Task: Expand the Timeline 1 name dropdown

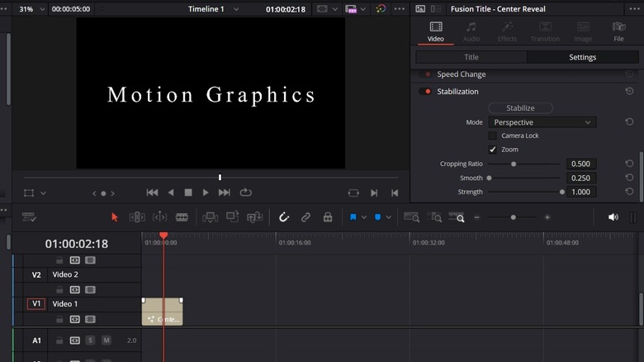Action: point(236,9)
